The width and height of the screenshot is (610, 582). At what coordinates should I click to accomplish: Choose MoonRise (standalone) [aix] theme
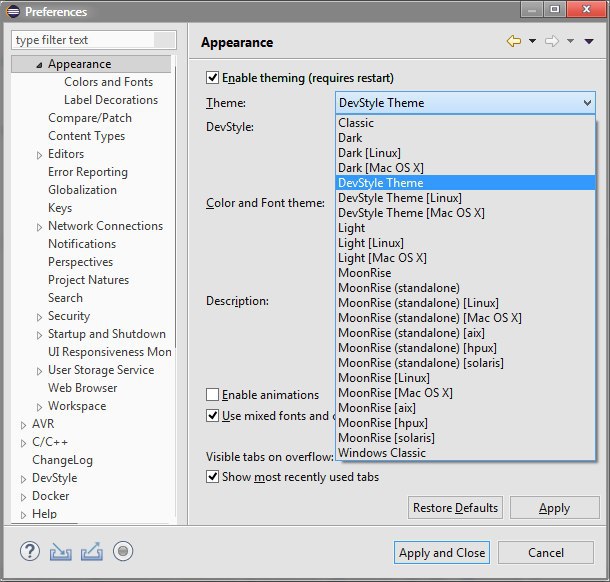click(x=465, y=333)
